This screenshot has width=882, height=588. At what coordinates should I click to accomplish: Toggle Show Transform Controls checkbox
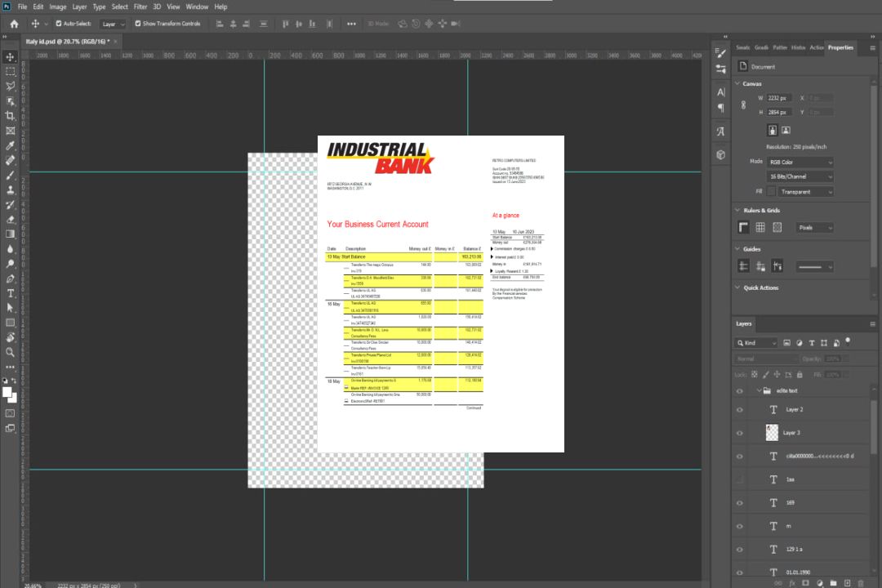pyautogui.click(x=138, y=24)
